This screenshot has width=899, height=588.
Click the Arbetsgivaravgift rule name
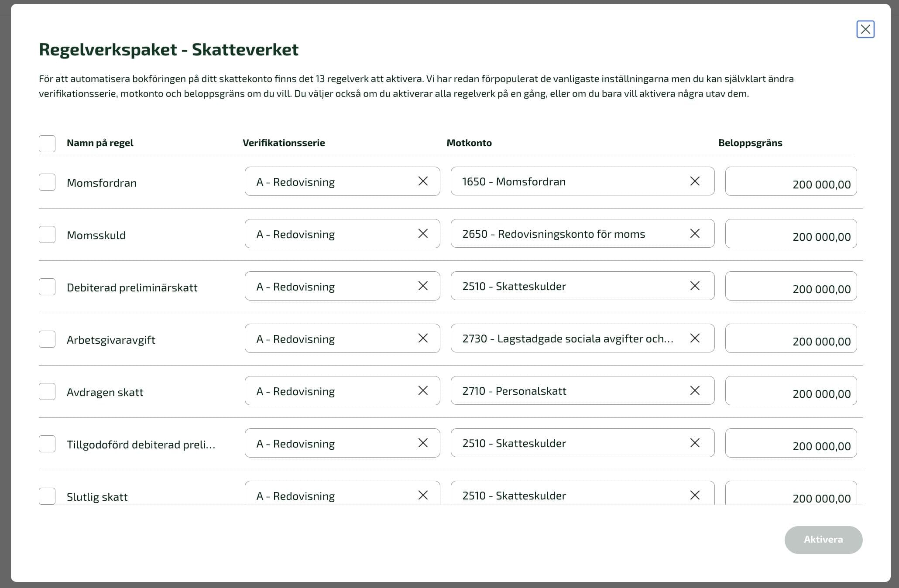[111, 340]
